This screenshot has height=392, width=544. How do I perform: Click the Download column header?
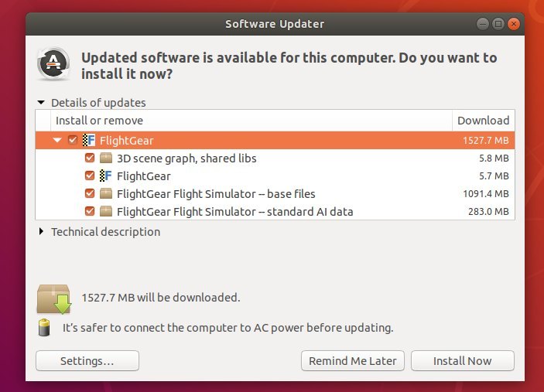[x=484, y=121]
